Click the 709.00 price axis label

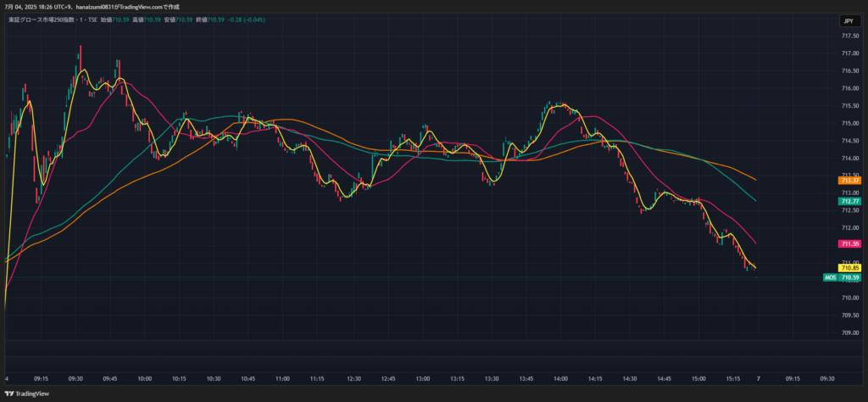(x=849, y=333)
